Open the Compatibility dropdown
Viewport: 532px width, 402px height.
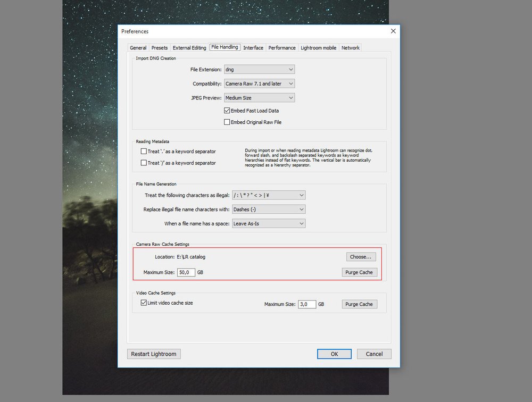click(x=259, y=83)
